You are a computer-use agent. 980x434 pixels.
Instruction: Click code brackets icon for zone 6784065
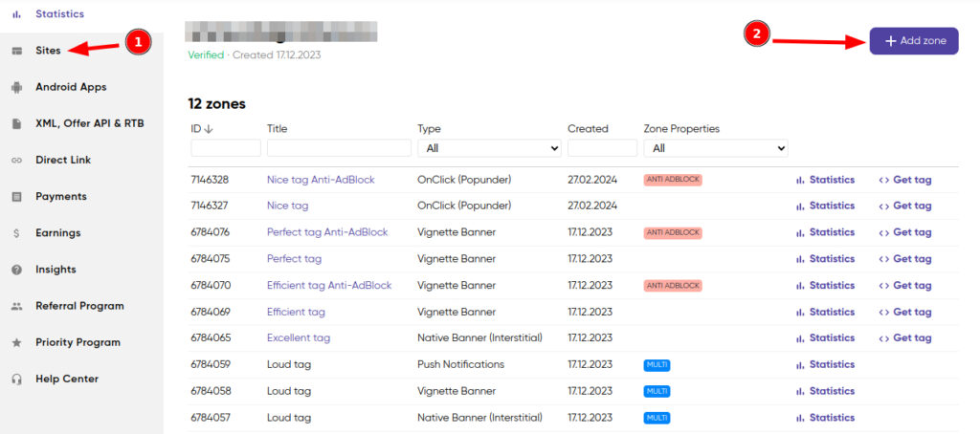pyautogui.click(x=883, y=338)
